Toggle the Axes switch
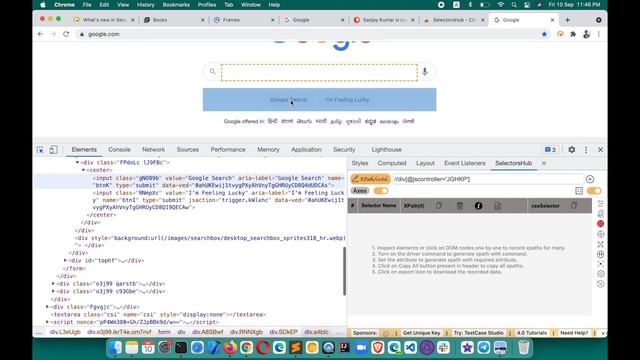640x360 pixels. tap(381, 191)
